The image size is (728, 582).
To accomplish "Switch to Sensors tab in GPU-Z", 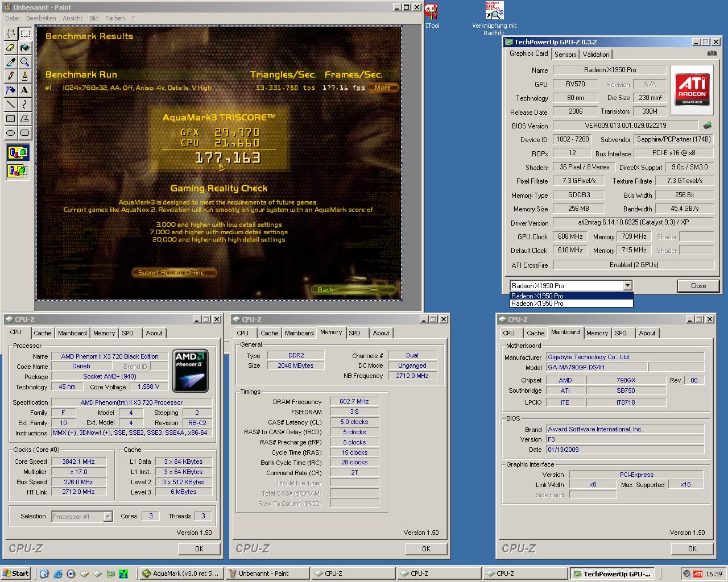I will tap(565, 55).
